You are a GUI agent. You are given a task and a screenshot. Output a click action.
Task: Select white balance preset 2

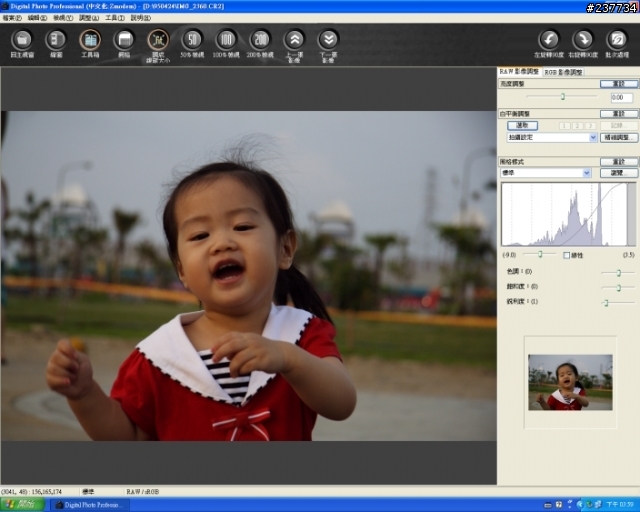(578, 126)
